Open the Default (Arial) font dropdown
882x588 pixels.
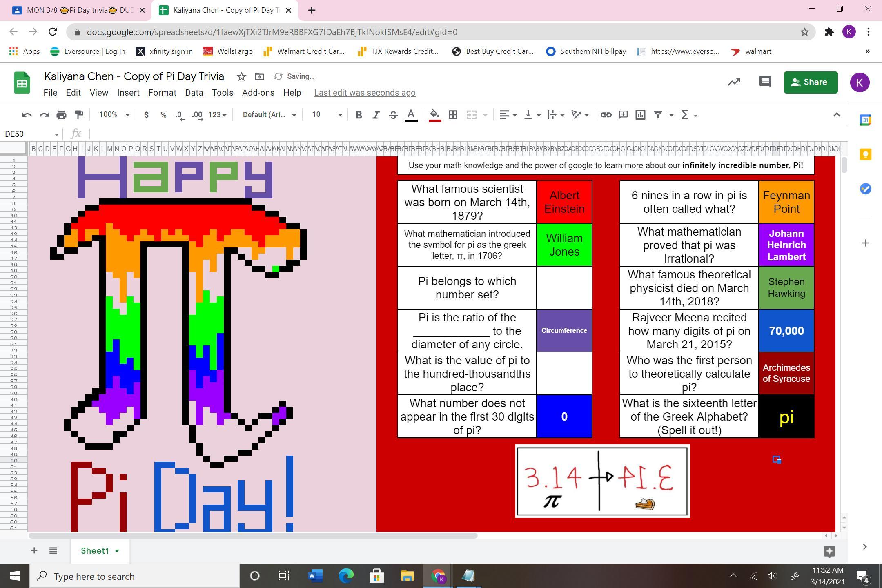(269, 115)
